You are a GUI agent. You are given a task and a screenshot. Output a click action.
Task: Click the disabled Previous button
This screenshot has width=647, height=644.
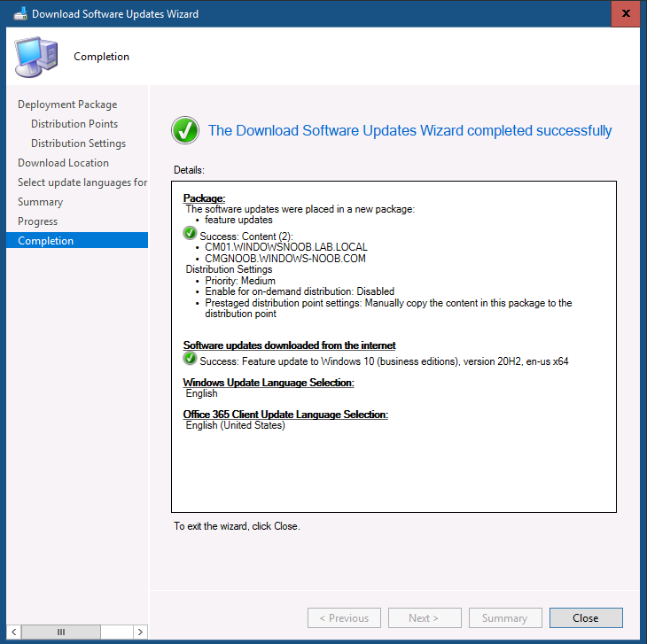344,617
